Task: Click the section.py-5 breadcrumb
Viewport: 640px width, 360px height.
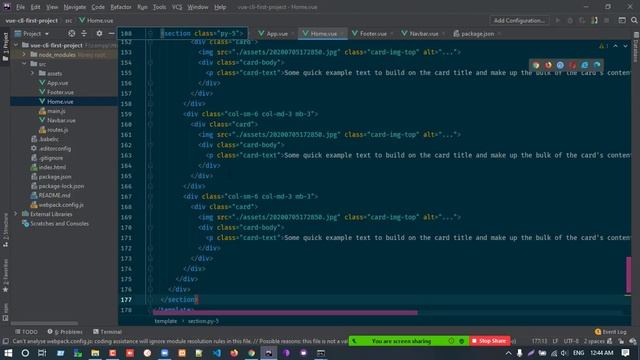Action: 203,321
